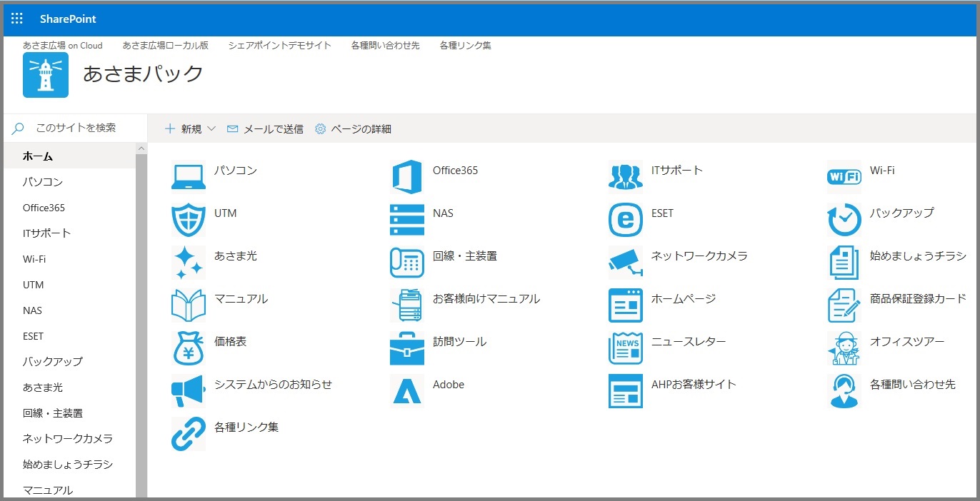The image size is (980, 501).
Task: Click the ITサポート people tile icon
Action: [x=626, y=177]
